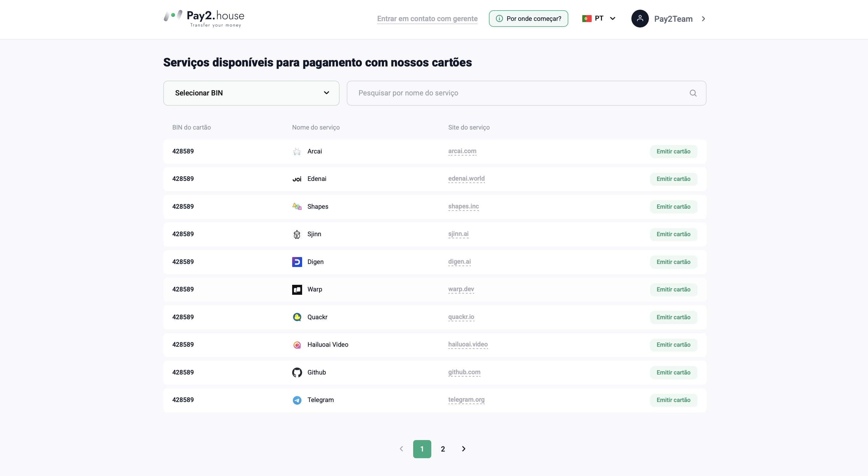The width and height of the screenshot is (868, 476).
Task: Go to the previous page arrow
Action: pyautogui.click(x=401, y=449)
